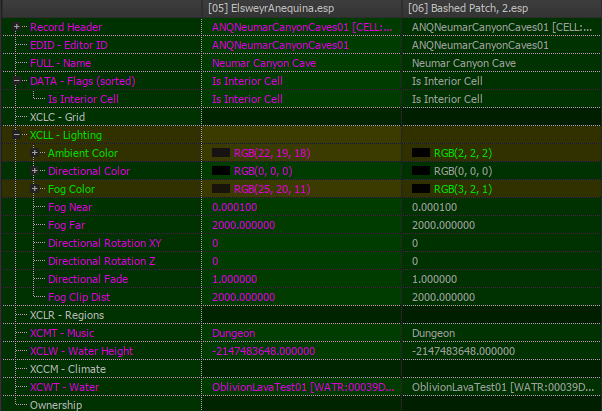Select the [06] Bashed Patch, 2.esp column header

[x=501, y=8]
